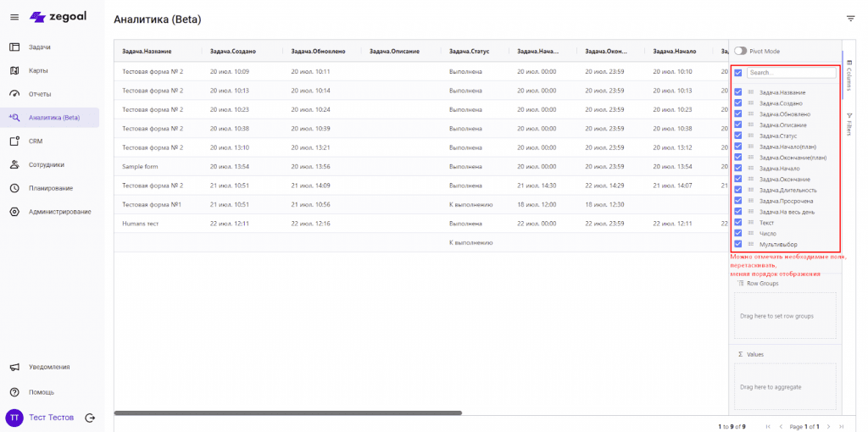This screenshot has height=432, width=868.
Task: Click the Задачи sidebar icon
Action: pyautogui.click(x=14, y=47)
